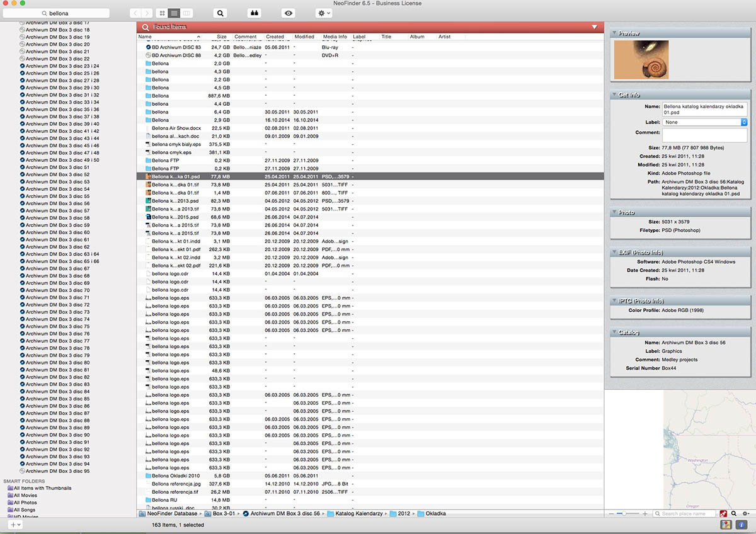
Task: Adjust the map zoom slider
Action: point(628,514)
